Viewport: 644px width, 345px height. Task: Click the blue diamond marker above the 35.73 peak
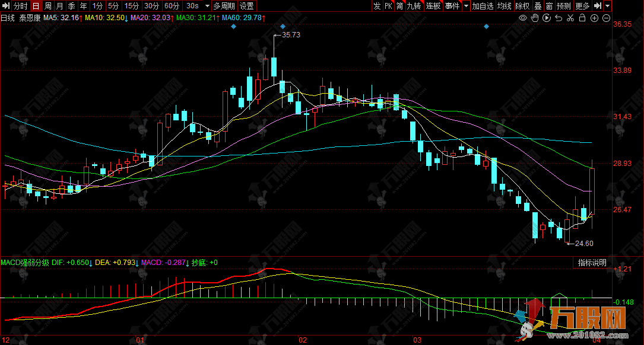pyautogui.click(x=283, y=27)
